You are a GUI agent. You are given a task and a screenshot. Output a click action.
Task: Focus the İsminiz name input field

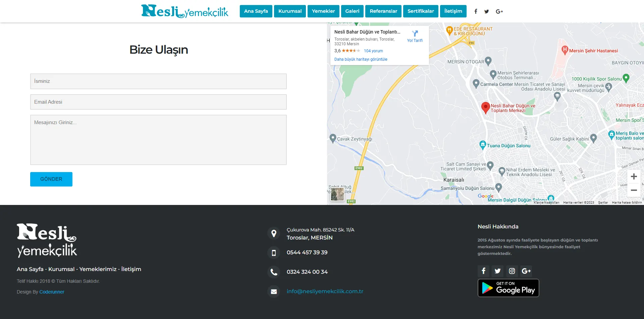pyautogui.click(x=158, y=81)
